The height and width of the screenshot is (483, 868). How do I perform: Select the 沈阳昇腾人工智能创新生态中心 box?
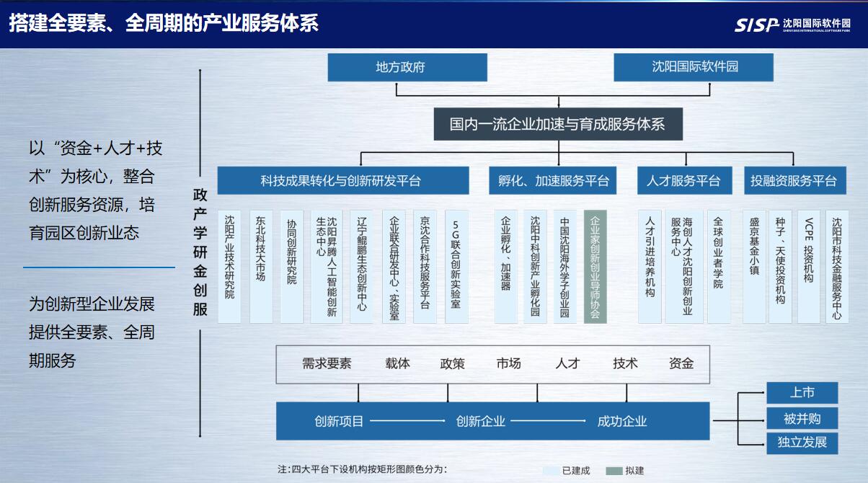coord(327,267)
